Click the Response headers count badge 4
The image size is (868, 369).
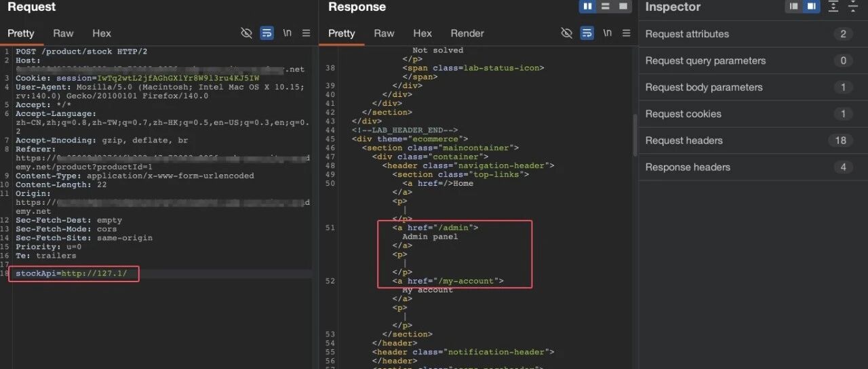(x=844, y=167)
